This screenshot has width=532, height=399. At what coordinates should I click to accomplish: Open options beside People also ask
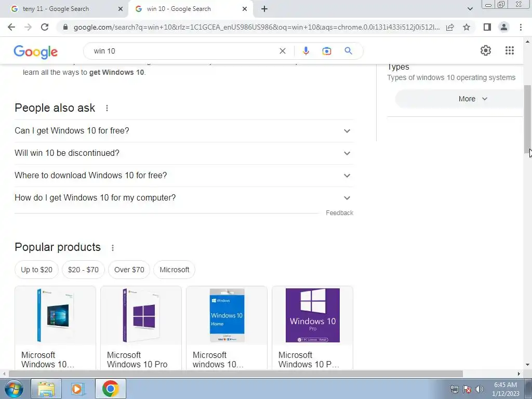tap(107, 108)
